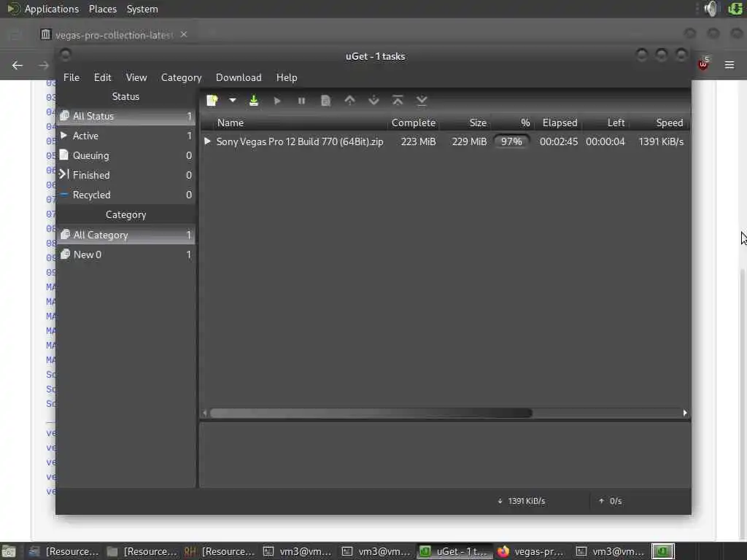The image size is (747, 560).
Task: Move task to top icon
Action: (x=398, y=101)
